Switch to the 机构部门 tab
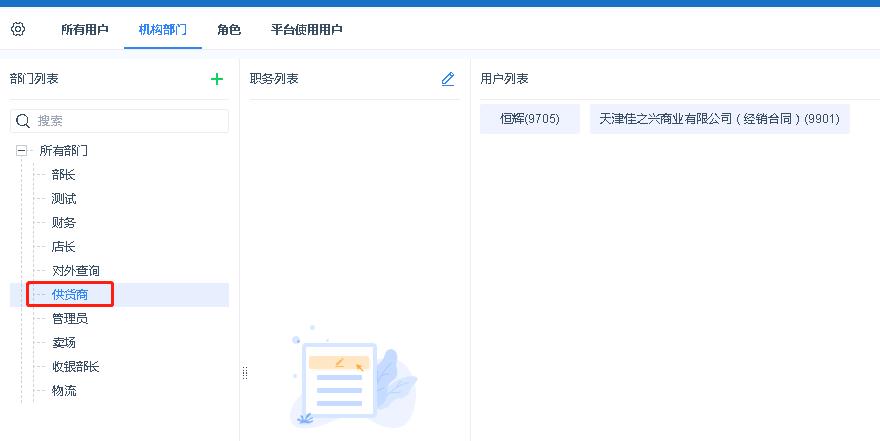880x441 pixels. (x=163, y=30)
